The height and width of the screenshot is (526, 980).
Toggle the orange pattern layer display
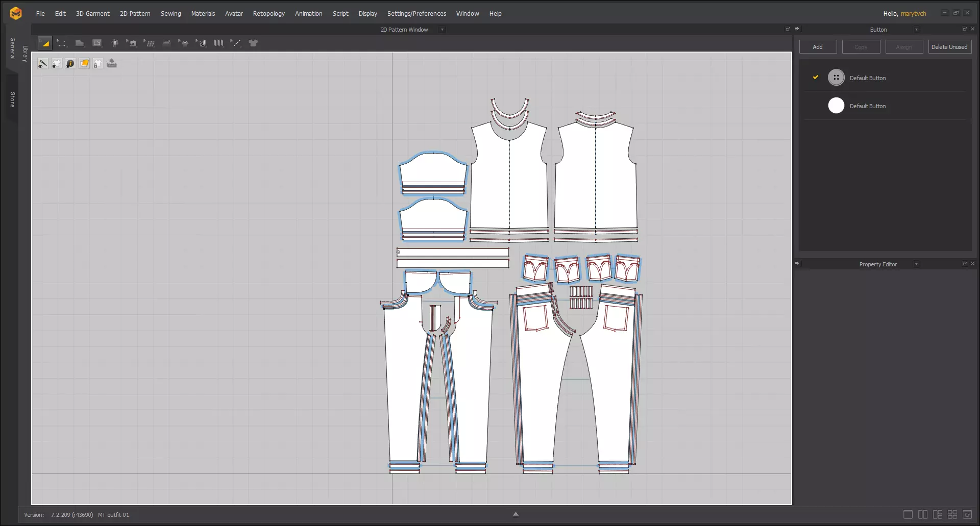[84, 64]
